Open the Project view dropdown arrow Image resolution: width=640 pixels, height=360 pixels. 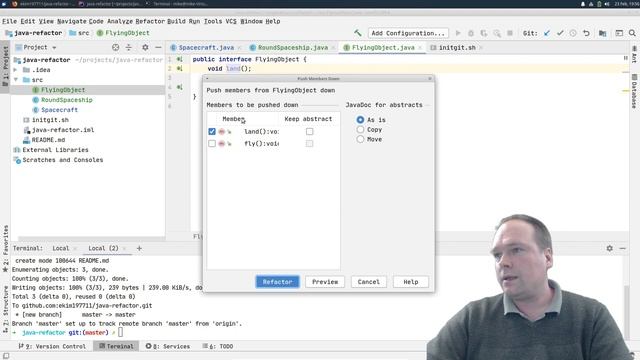pos(54,48)
